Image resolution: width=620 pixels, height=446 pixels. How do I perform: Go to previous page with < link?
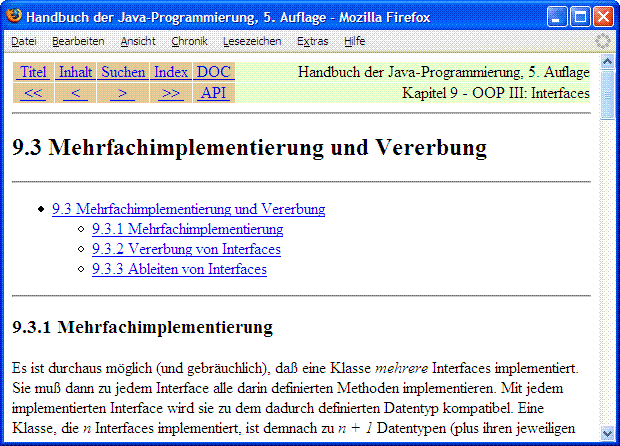click(x=75, y=93)
